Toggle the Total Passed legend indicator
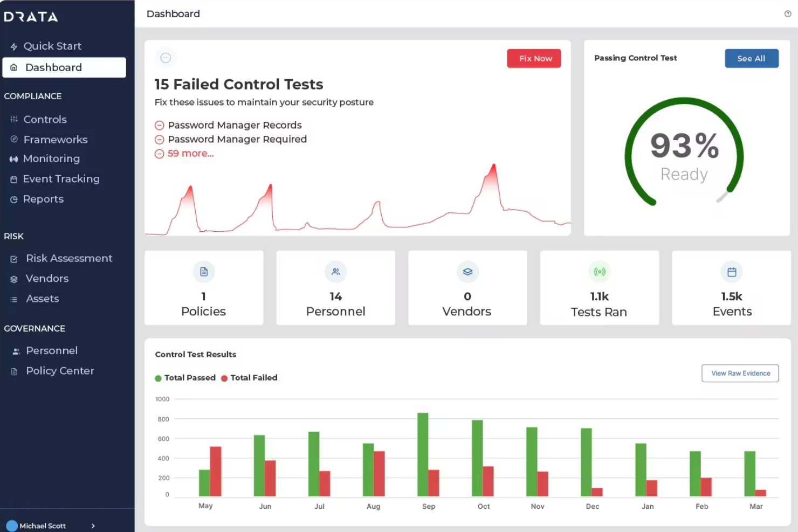Viewport: 798px width, 532px height. (158, 378)
